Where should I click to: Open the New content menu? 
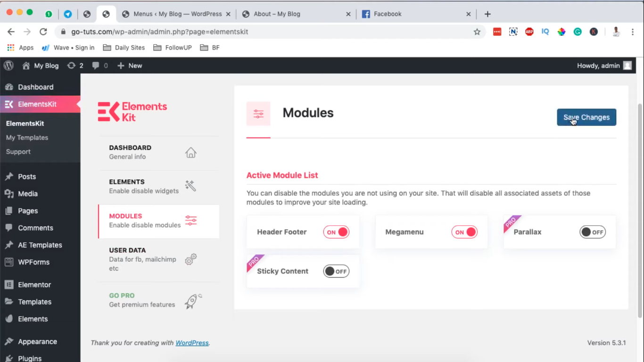[x=130, y=66]
